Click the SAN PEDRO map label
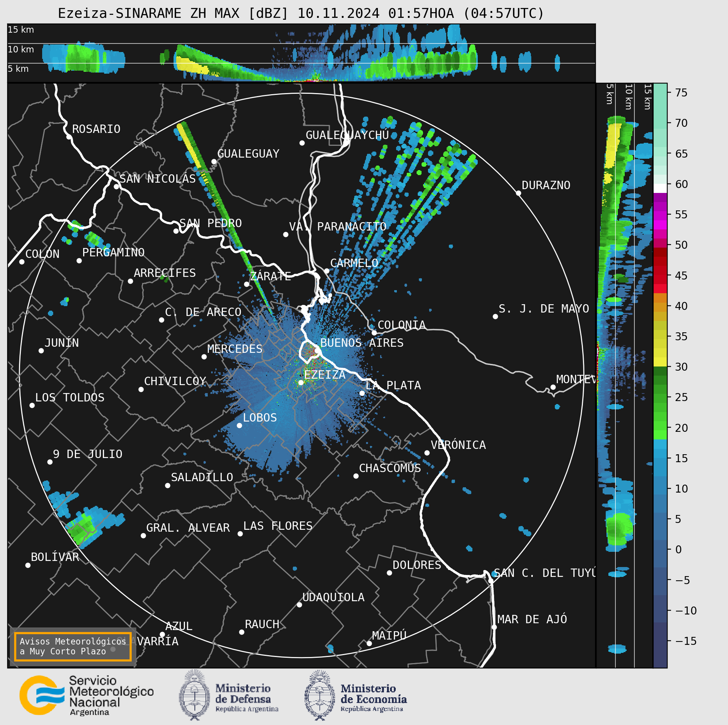This screenshot has width=728, height=725. click(211, 223)
